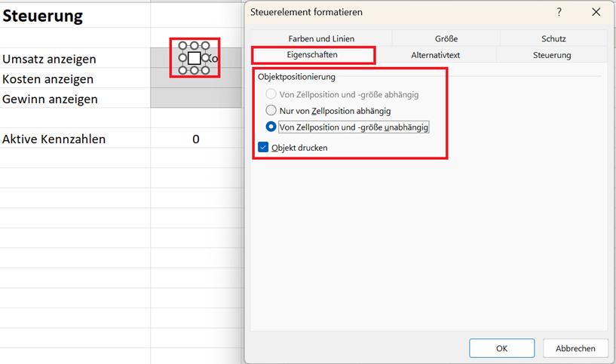Open the Schutz tab

[x=553, y=38]
